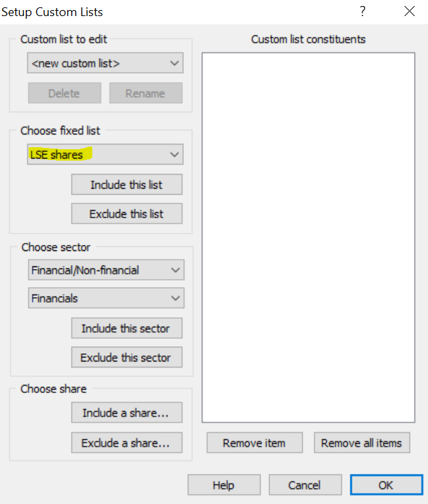428x504 pixels.
Task: Click the question mark help icon
Action: 362,11
